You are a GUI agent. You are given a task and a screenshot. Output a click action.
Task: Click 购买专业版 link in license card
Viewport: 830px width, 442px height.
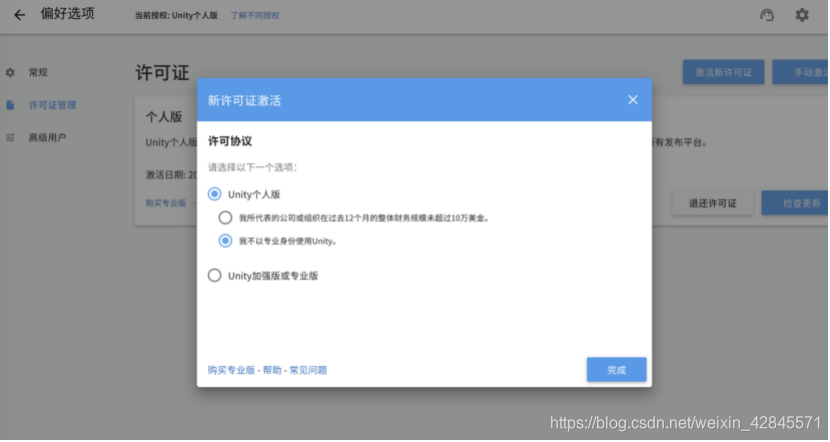166,203
